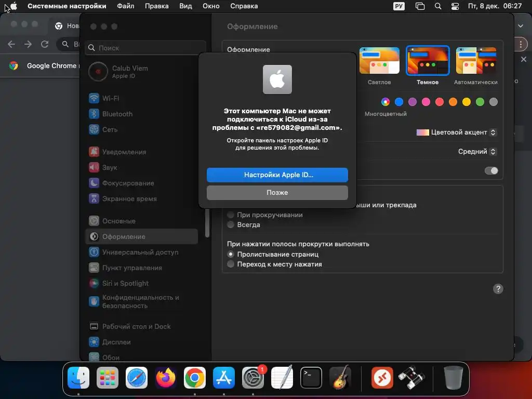
Task: Toggle the switch below Средний dropdown
Action: 491,170
